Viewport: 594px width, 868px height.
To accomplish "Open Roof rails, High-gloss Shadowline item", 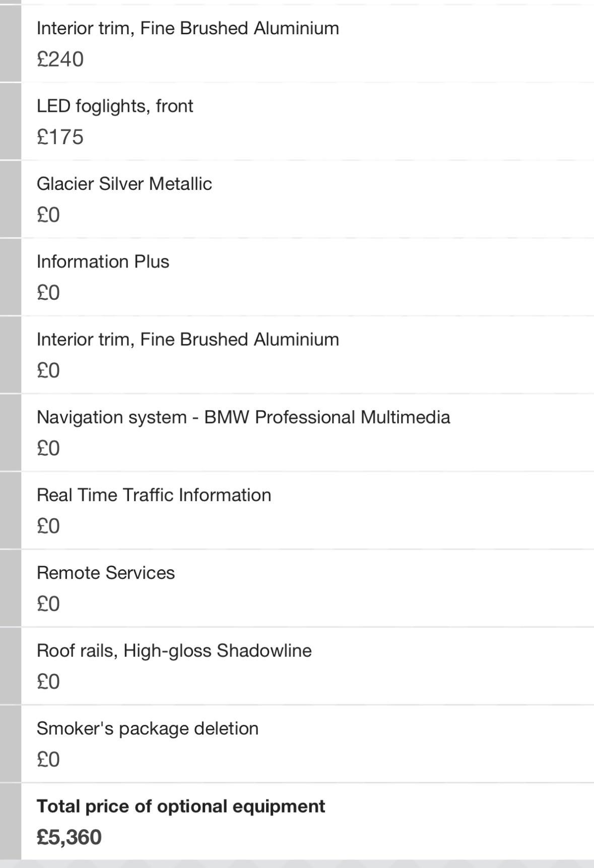I will [x=307, y=666].
